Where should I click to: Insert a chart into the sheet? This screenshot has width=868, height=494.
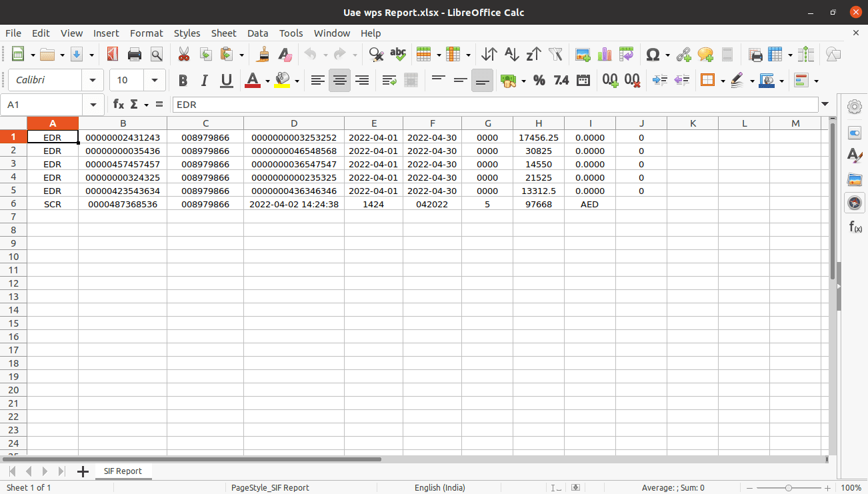pyautogui.click(x=604, y=54)
